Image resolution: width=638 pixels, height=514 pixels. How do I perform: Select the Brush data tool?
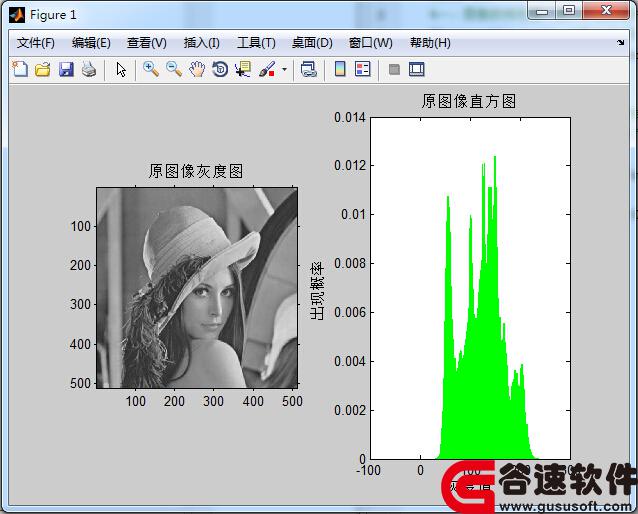[x=267, y=69]
